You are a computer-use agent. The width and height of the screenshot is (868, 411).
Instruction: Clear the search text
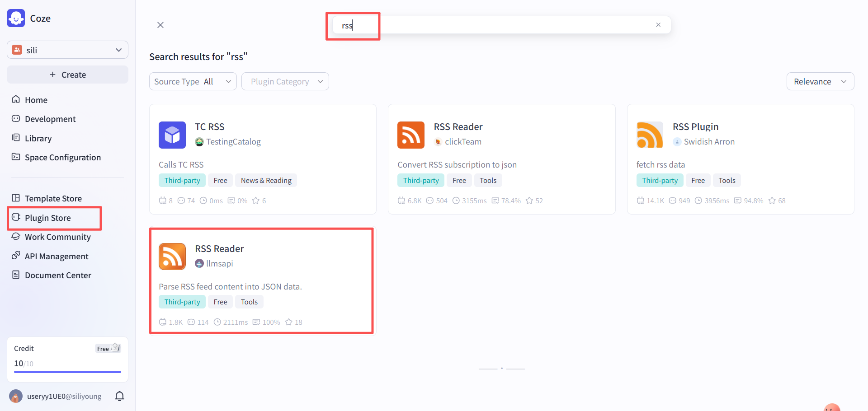[658, 25]
